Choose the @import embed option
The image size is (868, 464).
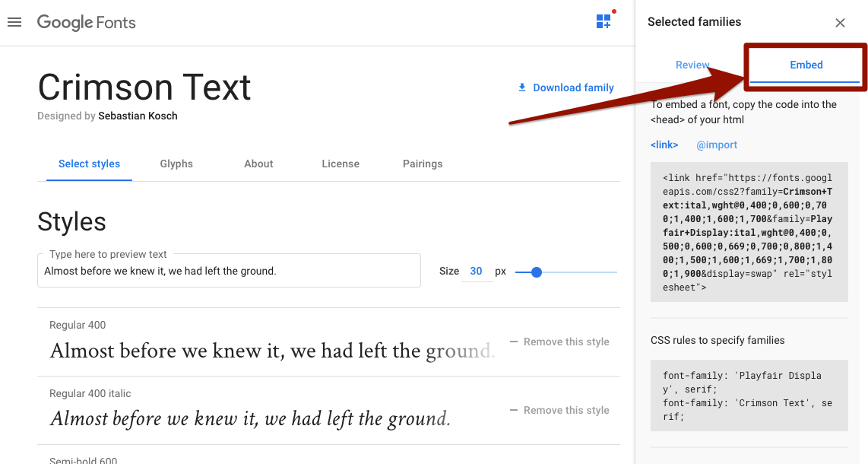point(716,145)
